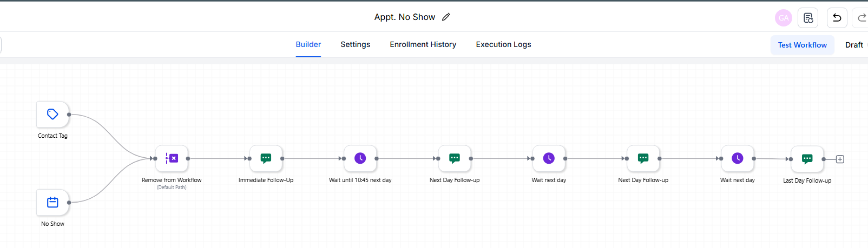Image resolution: width=868 pixels, height=248 pixels.
Task: Add a step after Last Day Follow-up
Action: click(x=840, y=159)
